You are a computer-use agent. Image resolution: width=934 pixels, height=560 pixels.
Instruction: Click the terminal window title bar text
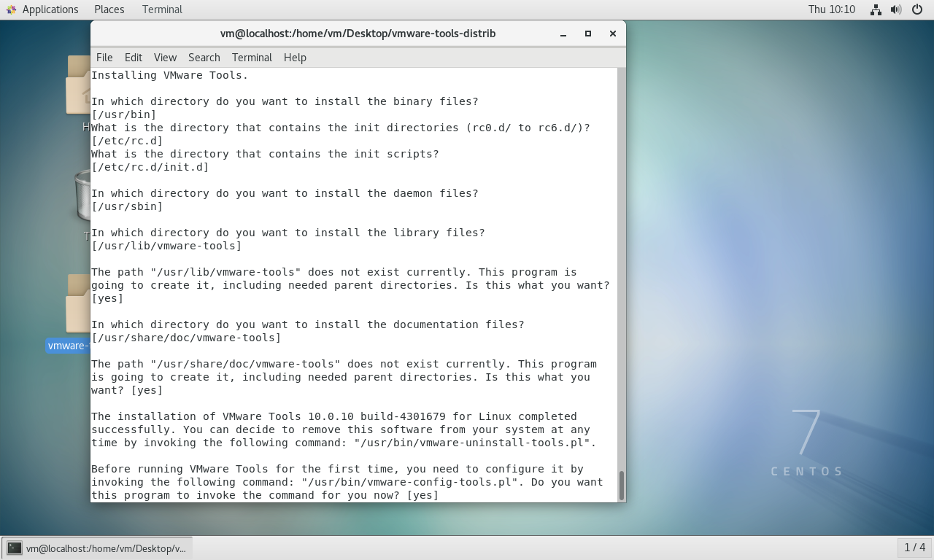point(358,34)
